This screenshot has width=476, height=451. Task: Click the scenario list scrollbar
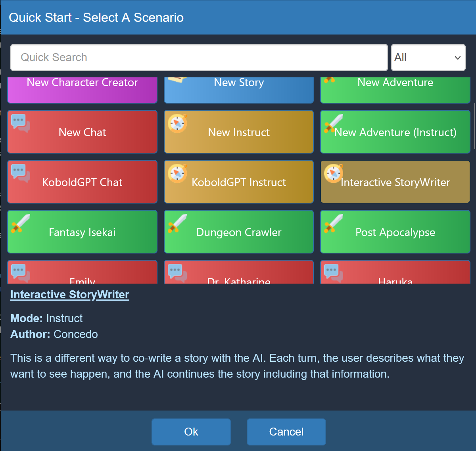(474, 126)
